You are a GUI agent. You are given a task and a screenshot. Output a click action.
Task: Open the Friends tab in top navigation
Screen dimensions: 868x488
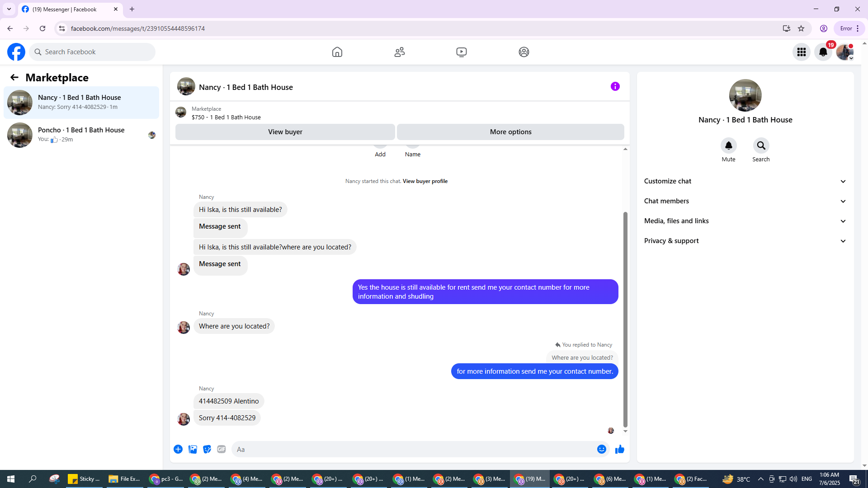[x=399, y=52]
